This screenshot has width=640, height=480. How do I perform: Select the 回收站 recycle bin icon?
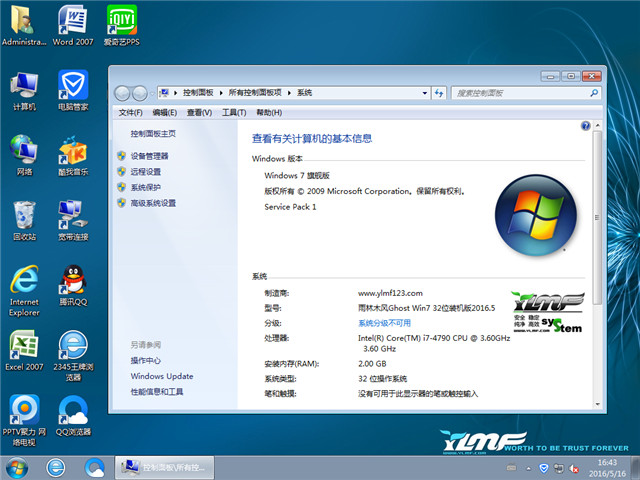point(24,220)
